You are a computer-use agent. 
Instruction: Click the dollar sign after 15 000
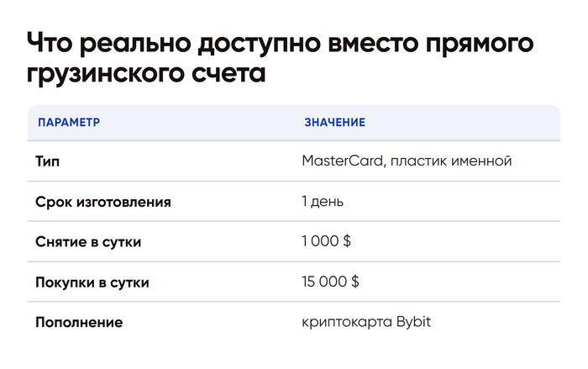click(355, 282)
